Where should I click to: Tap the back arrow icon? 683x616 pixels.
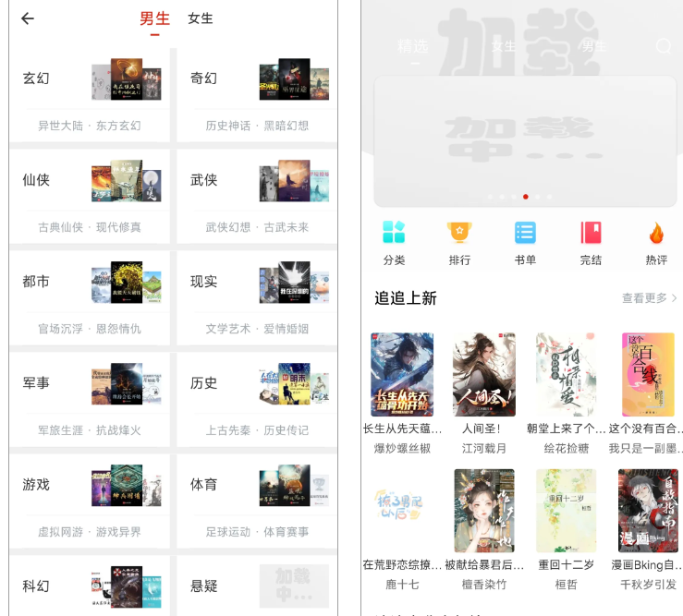pos(28,18)
